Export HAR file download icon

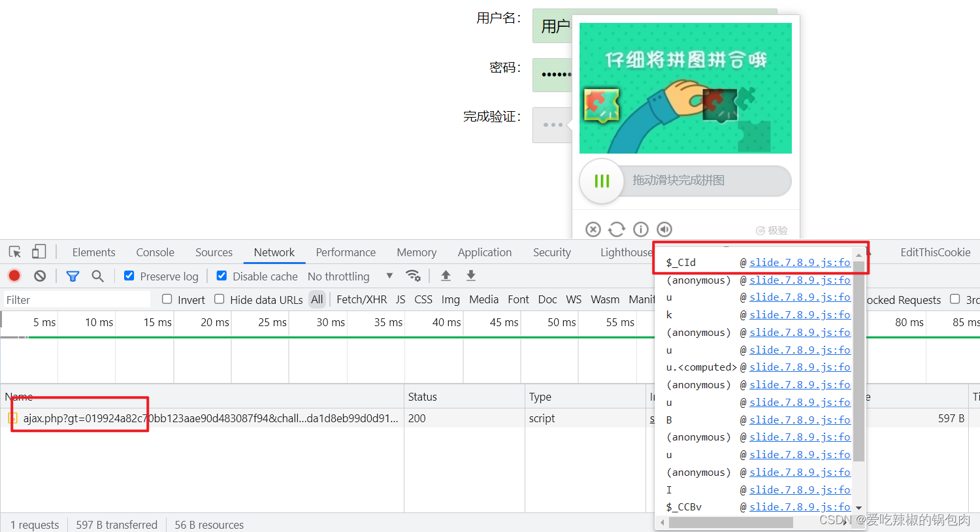[470, 275]
